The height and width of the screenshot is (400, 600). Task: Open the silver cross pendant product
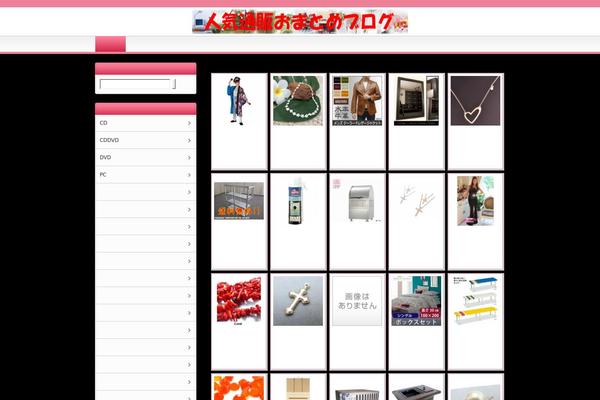[x=298, y=301]
